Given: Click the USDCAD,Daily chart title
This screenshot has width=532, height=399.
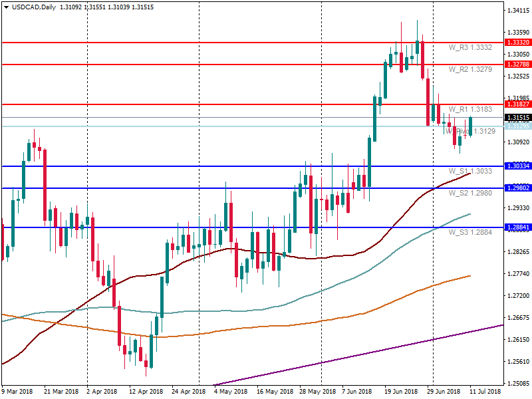Looking at the screenshot, I should (x=30, y=7).
